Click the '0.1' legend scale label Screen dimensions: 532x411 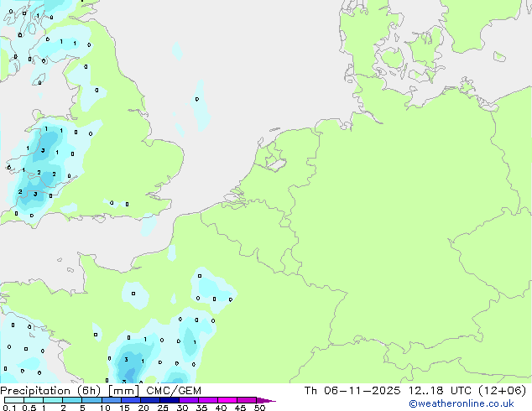point(9,408)
